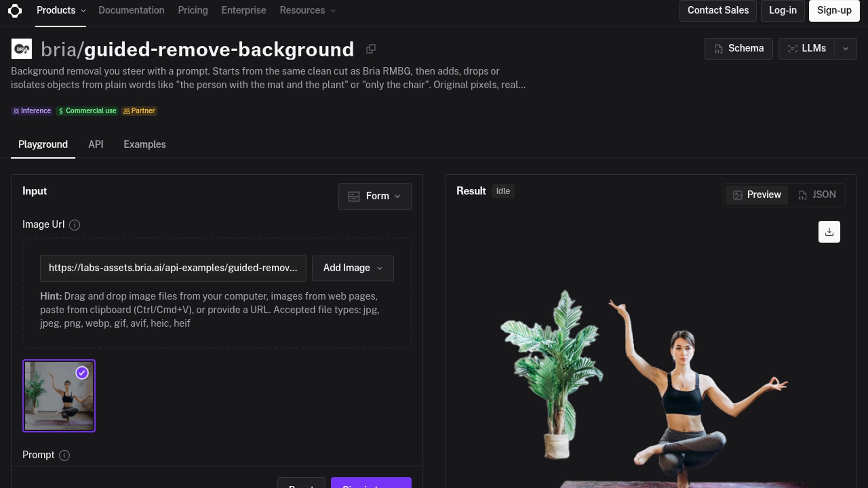Click the Contact Sales button
Image resolution: width=868 pixels, height=488 pixels.
click(x=718, y=10)
